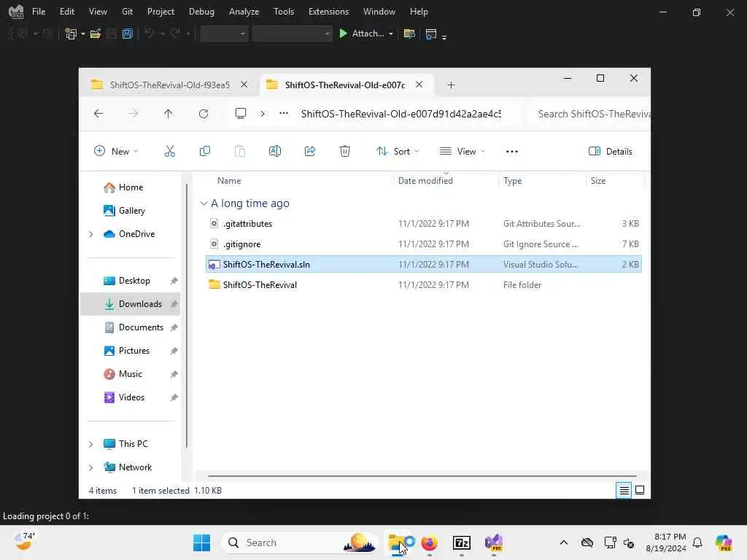Open the View dropdown menu
The height and width of the screenshot is (560, 747).
[462, 152]
